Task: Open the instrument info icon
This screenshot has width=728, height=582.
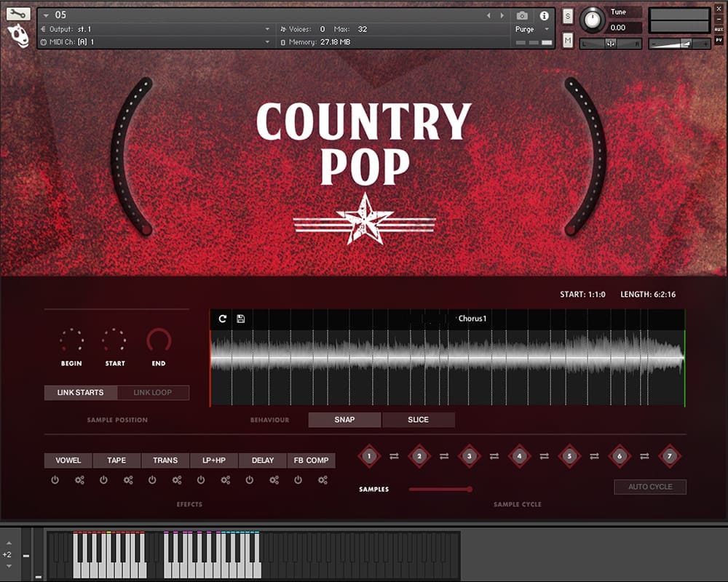Action: 544,15
